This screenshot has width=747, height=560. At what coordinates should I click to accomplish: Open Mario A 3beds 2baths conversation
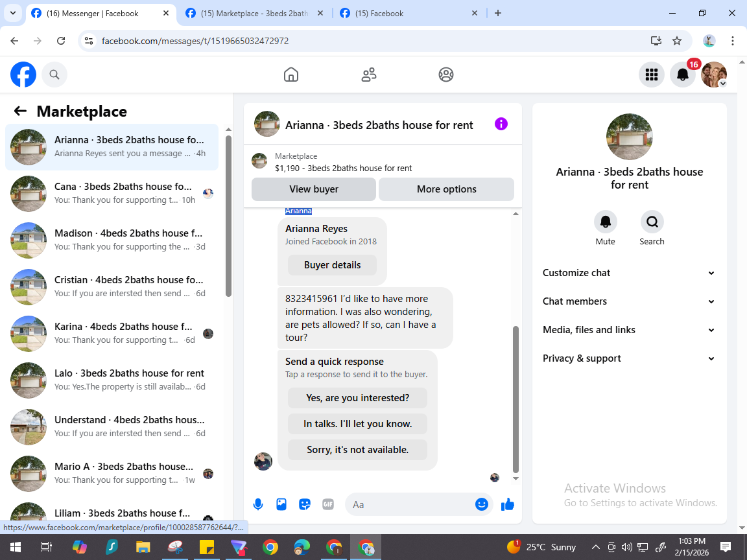112,473
